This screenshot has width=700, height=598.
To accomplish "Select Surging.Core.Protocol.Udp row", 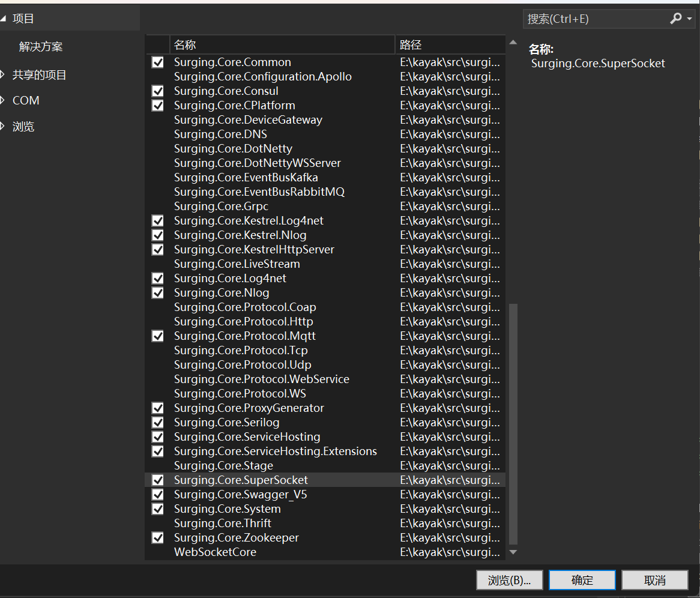I will (x=325, y=364).
